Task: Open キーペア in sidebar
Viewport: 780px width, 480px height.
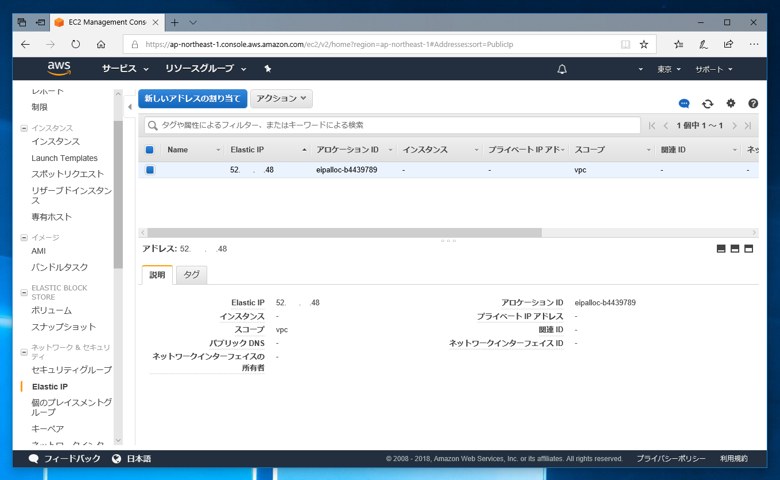Action: tap(47, 429)
